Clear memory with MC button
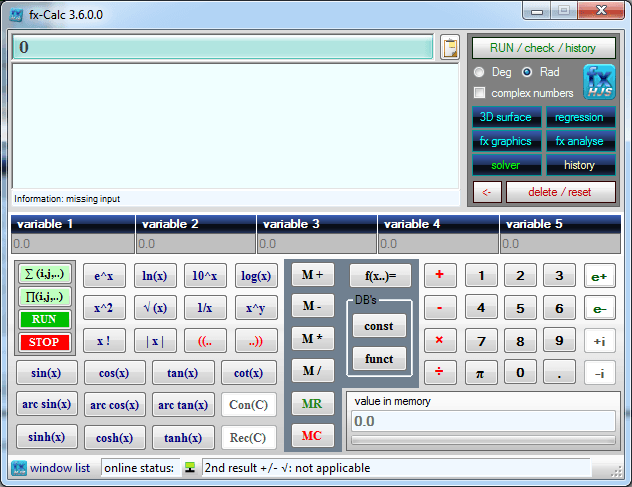 pyautogui.click(x=313, y=435)
